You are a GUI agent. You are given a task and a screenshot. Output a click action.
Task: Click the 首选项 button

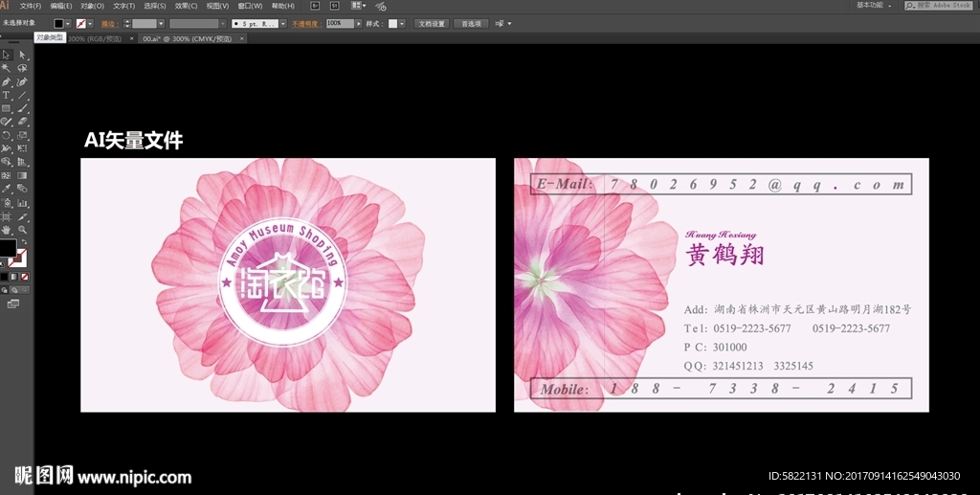pos(471,24)
